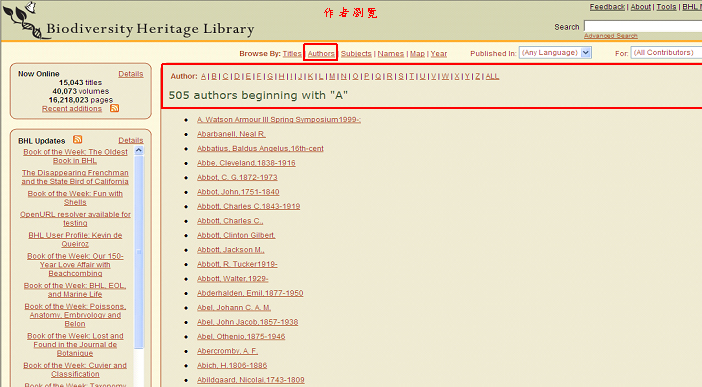The image size is (702, 387).
Task: Show ALL authors
Action: pyautogui.click(x=492, y=76)
